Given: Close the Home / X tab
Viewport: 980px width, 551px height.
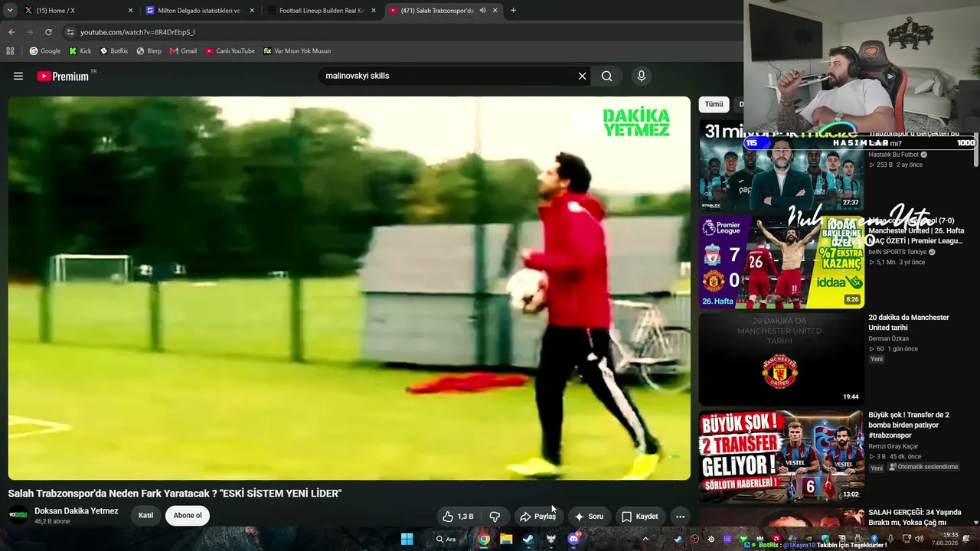Looking at the screenshot, I should coord(130,11).
